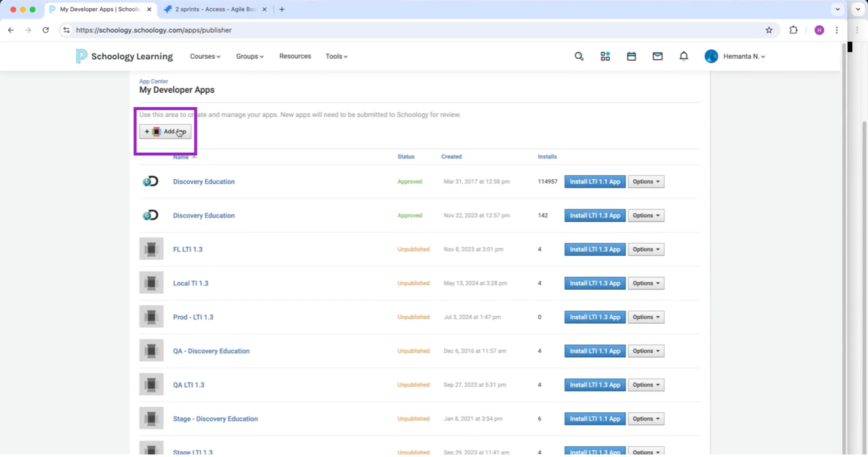Open the Chrome profile H avatar

pos(819,30)
